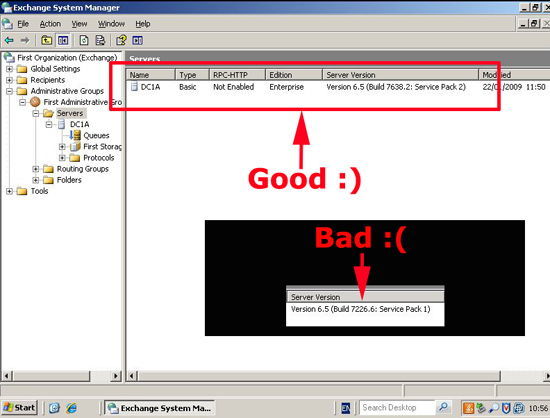Sort by the Edition column header
The width and height of the screenshot is (550, 418).
[x=294, y=75]
